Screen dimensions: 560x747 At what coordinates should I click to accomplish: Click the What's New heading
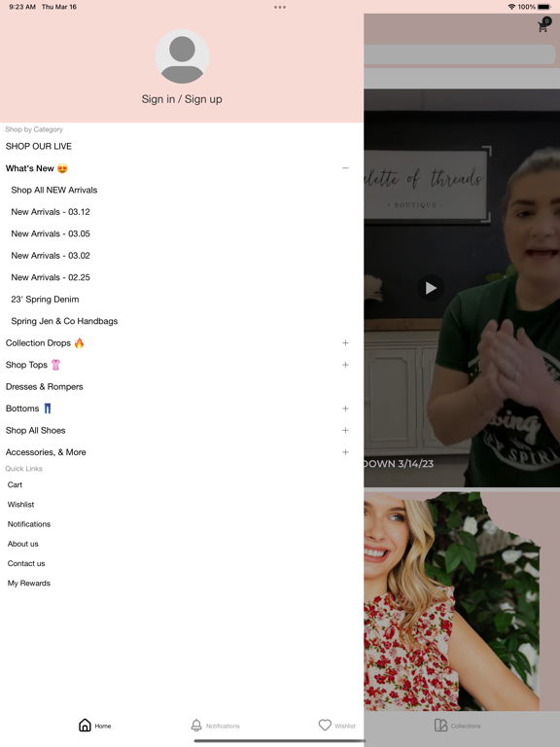[37, 168]
